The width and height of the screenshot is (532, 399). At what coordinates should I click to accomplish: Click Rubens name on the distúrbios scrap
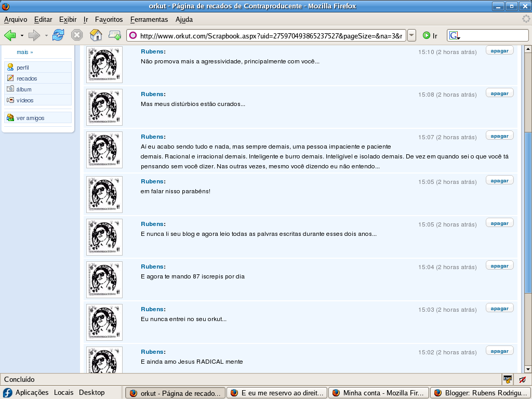152,94
